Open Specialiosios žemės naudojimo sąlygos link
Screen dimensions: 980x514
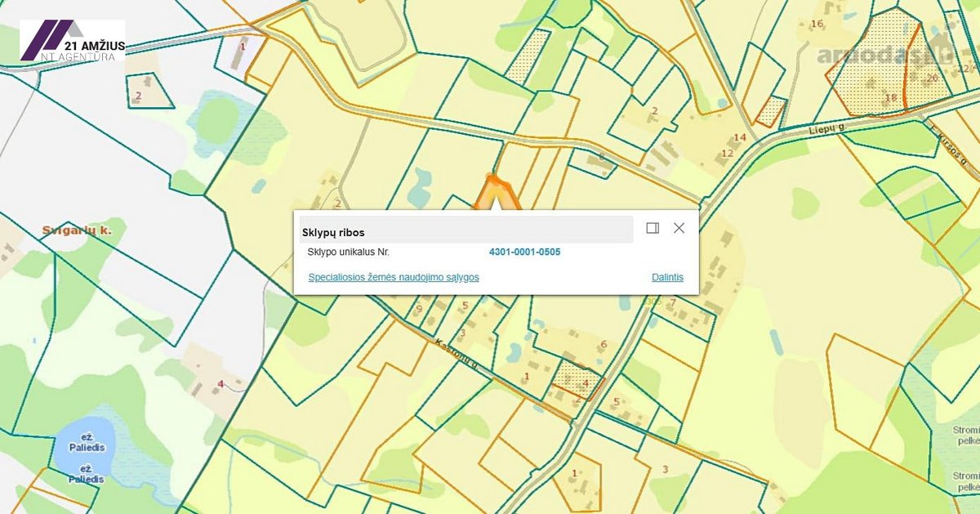tap(394, 277)
